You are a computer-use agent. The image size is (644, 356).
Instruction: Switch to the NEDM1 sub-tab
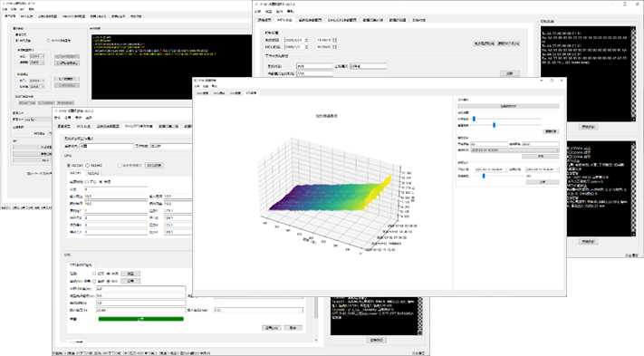(75, 173)
